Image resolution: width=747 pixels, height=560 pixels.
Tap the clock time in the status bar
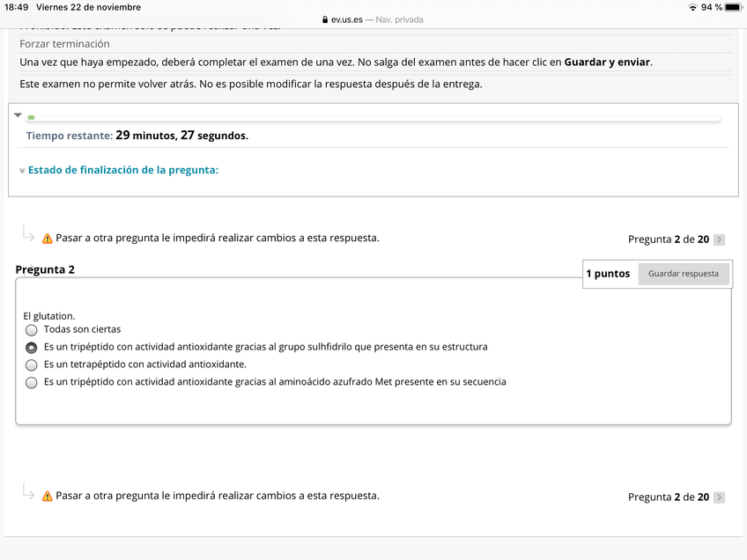[17, 7]
